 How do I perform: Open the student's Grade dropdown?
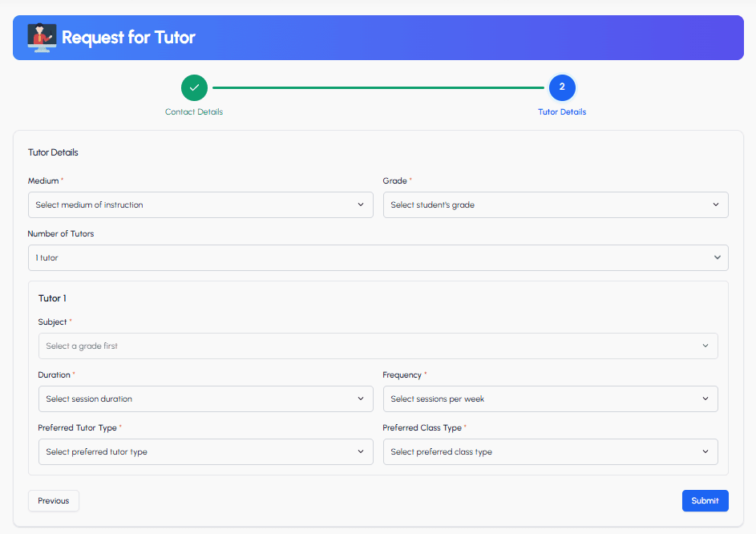click(556, 205)
